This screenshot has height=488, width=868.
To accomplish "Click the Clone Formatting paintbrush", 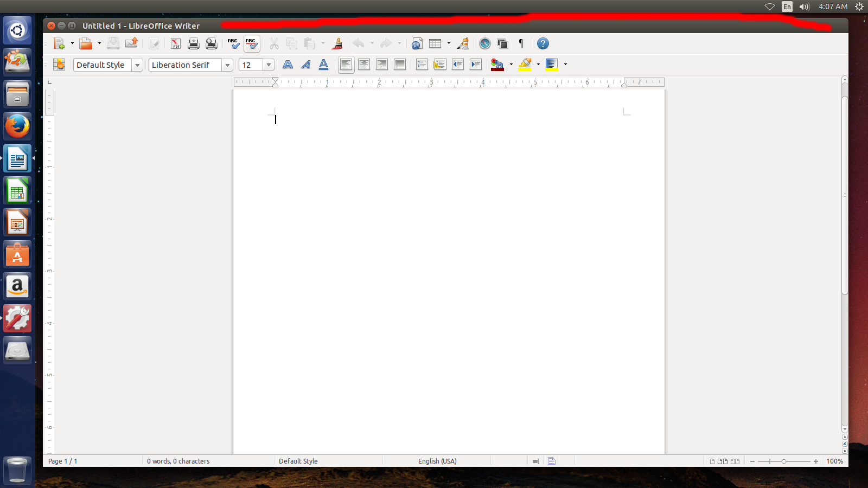I will 337,43.
